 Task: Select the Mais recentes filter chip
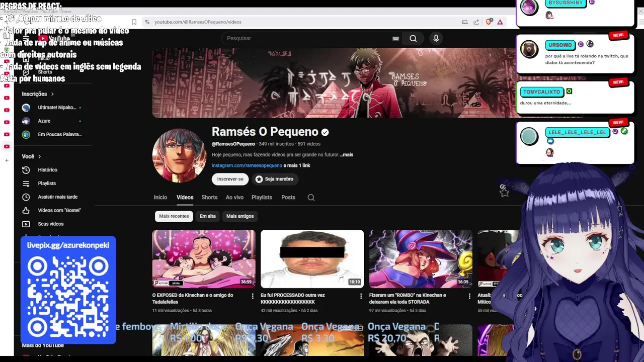pos(174,216)
